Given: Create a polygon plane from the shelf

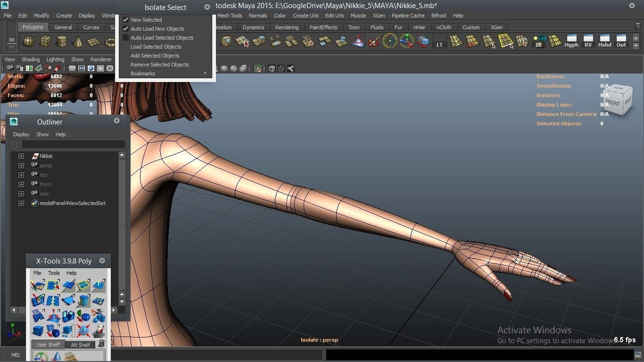Looking at the screenshot, I should click(x=93, y=41).
